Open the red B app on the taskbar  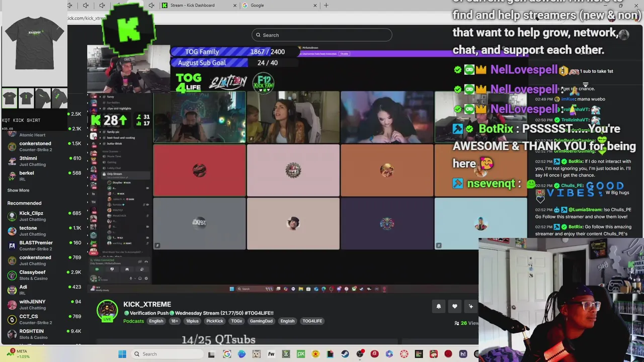coord(375,354)
